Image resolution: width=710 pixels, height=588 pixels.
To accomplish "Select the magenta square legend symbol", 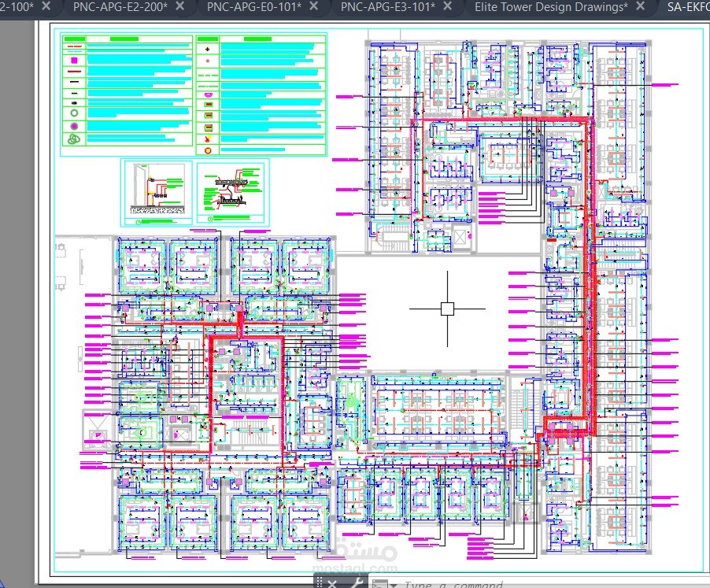I will pyautogui.click(x=74, y=60).
